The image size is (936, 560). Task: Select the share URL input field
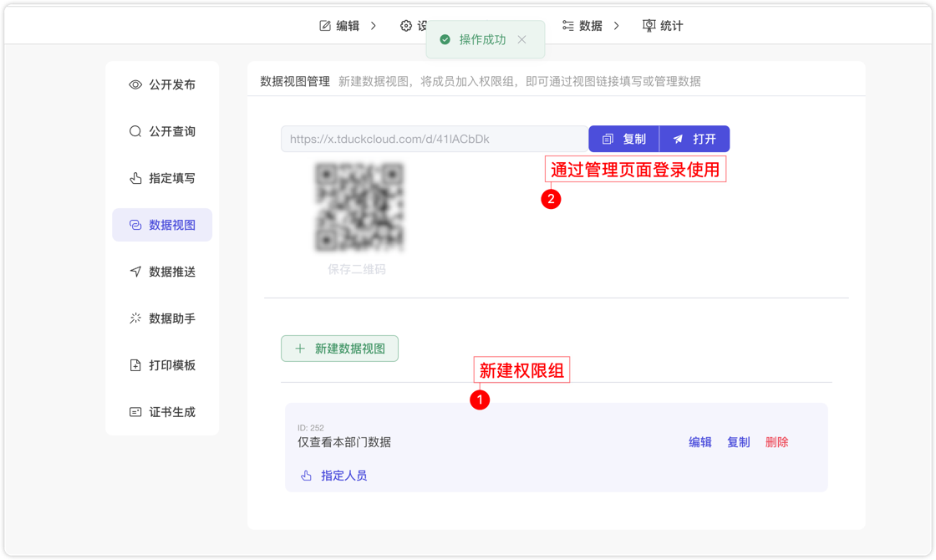coord(433,139)
